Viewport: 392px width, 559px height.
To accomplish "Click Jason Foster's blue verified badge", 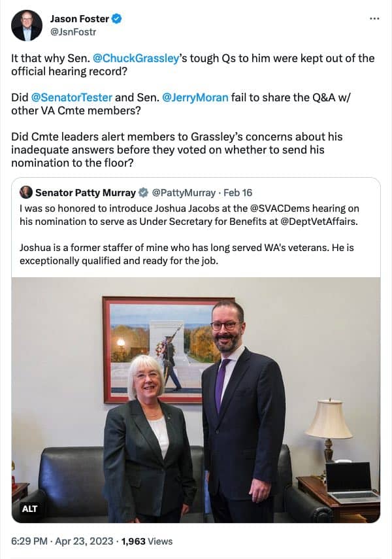I will coord(117,19).
